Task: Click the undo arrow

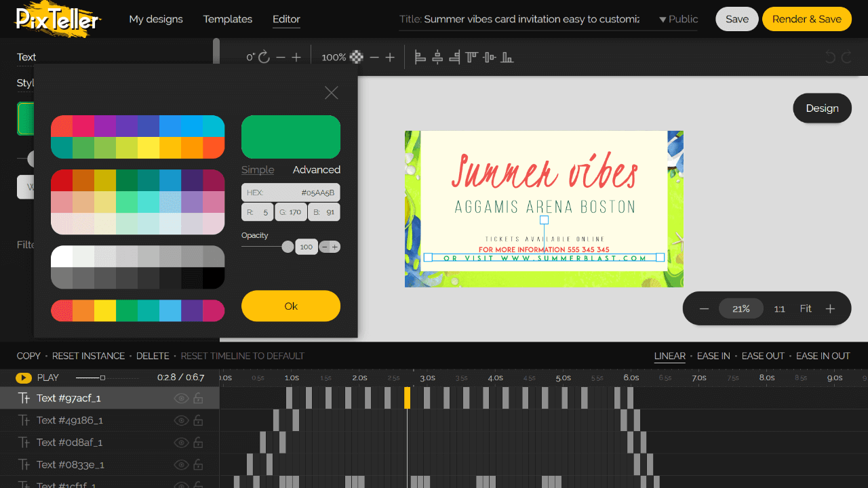Action: [830, 58]
